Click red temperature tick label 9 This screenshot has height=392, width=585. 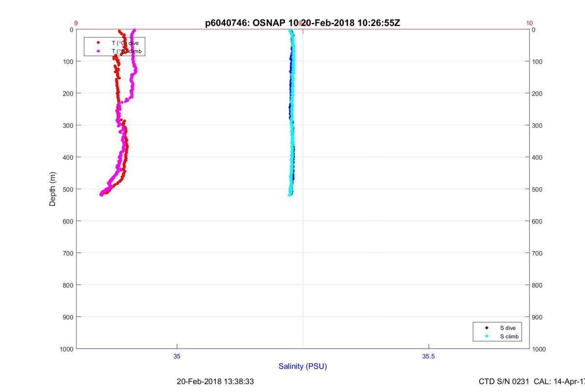(76, 23)
